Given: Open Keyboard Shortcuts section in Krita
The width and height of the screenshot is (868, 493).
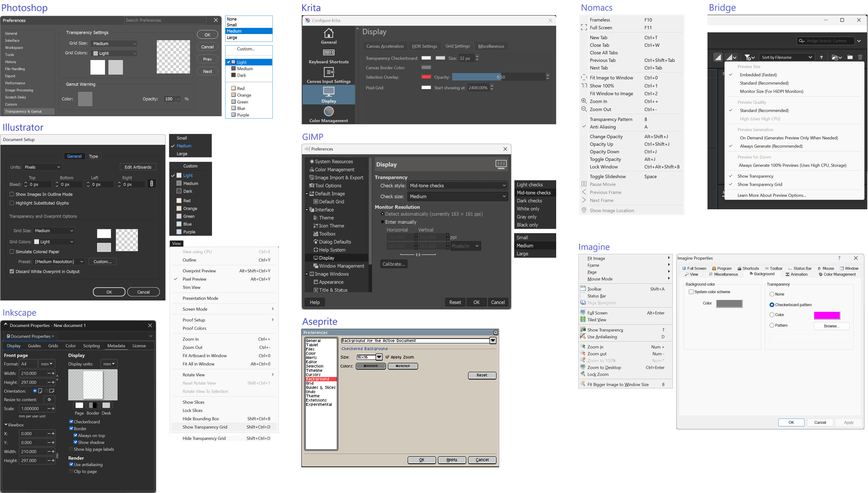Looking at the screenshot, I should [328, 56].
